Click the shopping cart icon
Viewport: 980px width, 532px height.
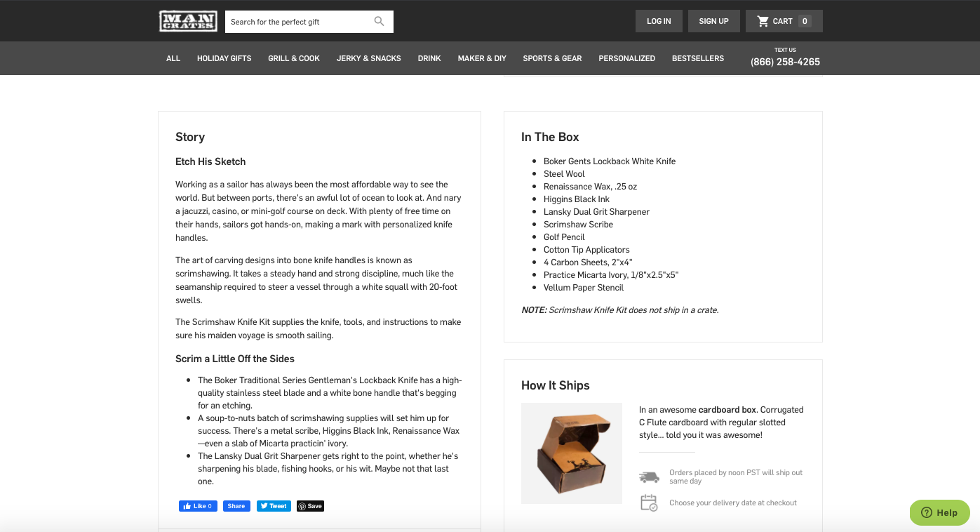click(763, 21)
